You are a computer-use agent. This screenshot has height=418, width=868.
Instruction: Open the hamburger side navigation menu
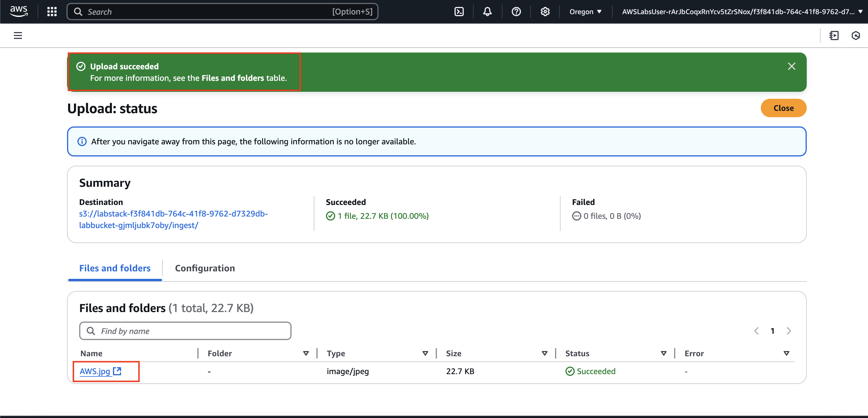point(18,35)
